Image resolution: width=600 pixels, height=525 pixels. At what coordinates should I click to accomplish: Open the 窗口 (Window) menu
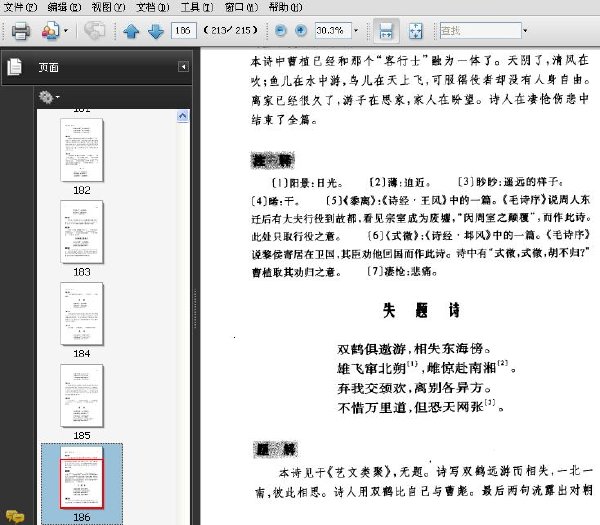point(241,7)
